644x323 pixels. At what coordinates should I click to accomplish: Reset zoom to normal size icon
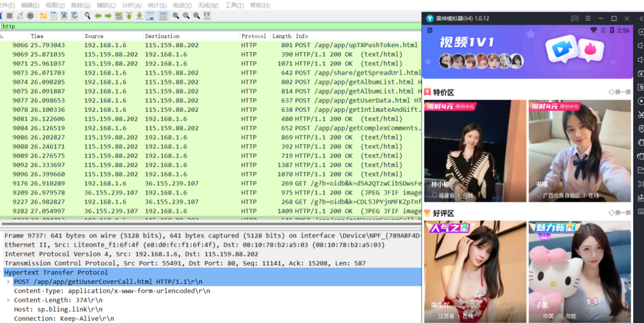(x=197, y=16)
